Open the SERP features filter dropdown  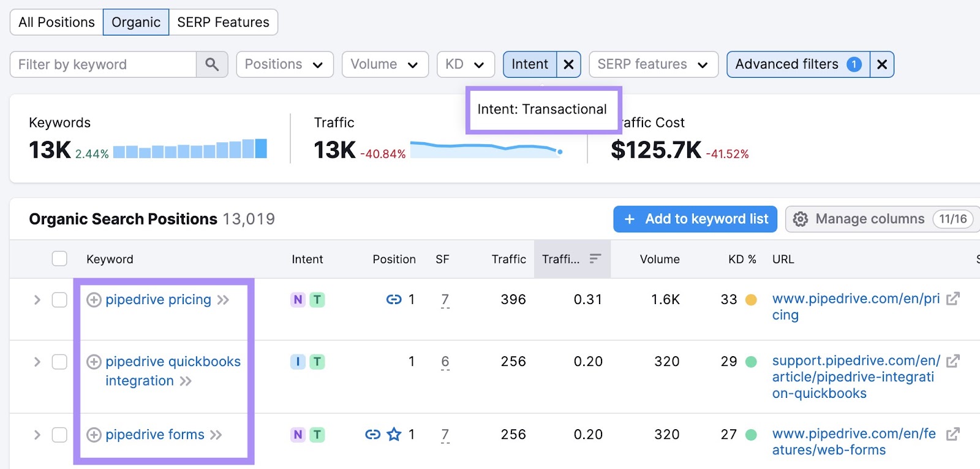point(654,64)
